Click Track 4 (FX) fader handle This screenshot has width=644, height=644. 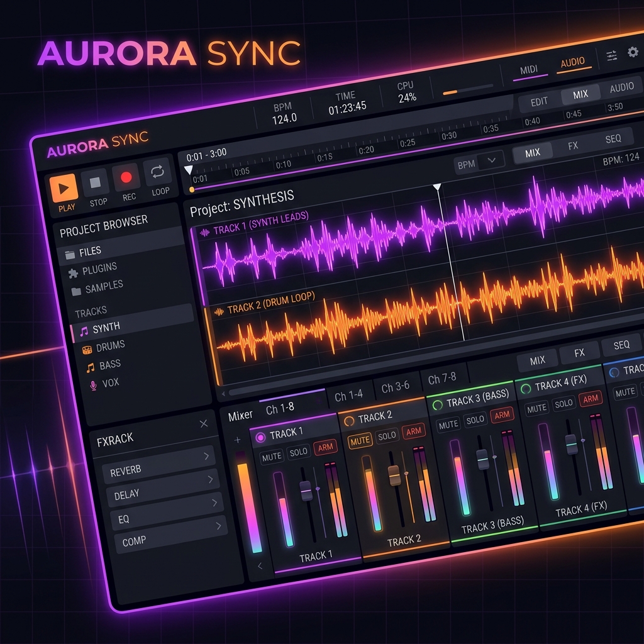point(571,444)
